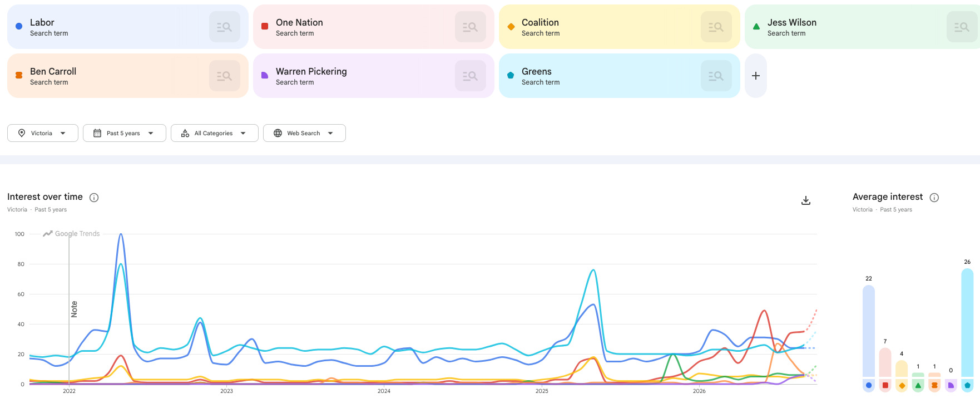Edit the Coalition search term name

coord(540,22)
